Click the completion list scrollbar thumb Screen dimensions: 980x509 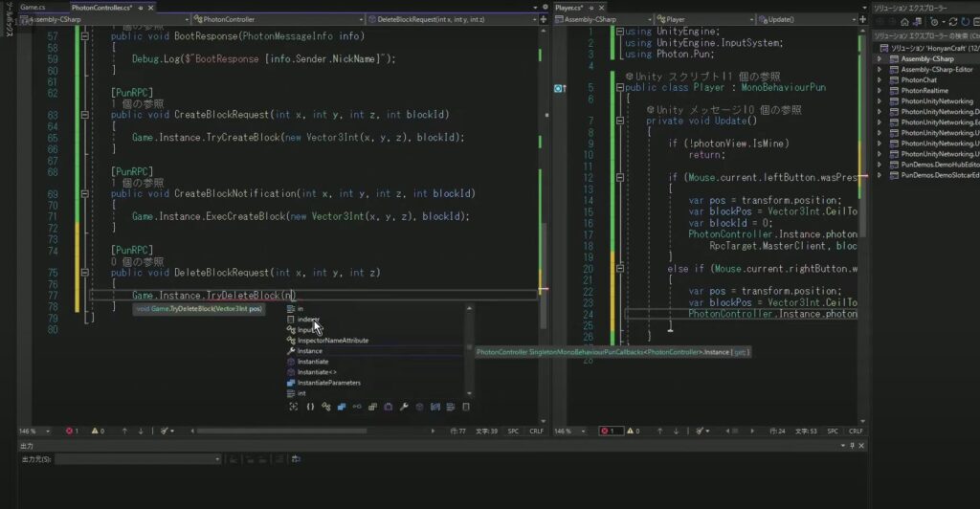tap(469, 347)
